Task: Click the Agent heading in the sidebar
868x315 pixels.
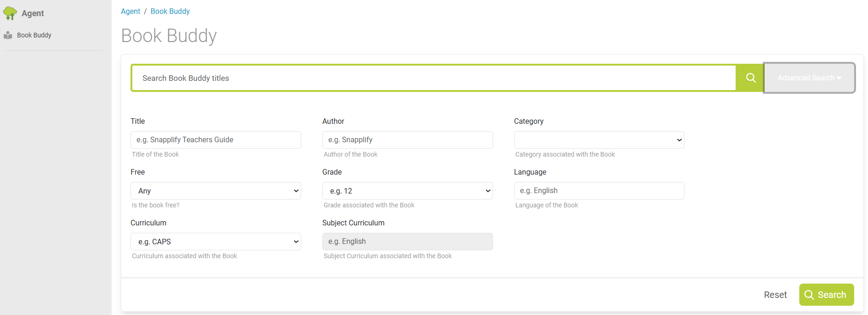Action: tap(33, 13)
